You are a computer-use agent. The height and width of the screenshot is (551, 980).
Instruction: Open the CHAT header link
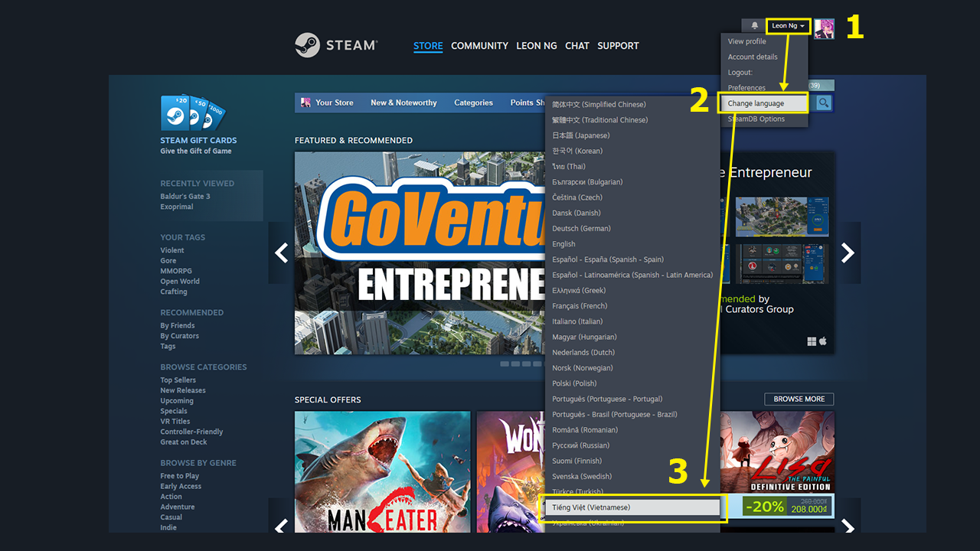coord(577,46)
